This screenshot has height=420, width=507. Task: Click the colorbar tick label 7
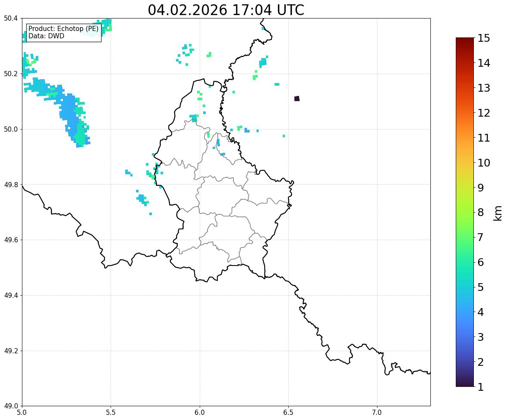click(x=481, y=237)
